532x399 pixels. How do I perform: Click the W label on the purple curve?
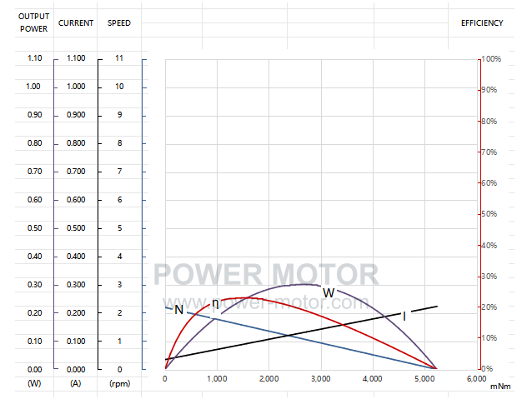tap(329, 293)
